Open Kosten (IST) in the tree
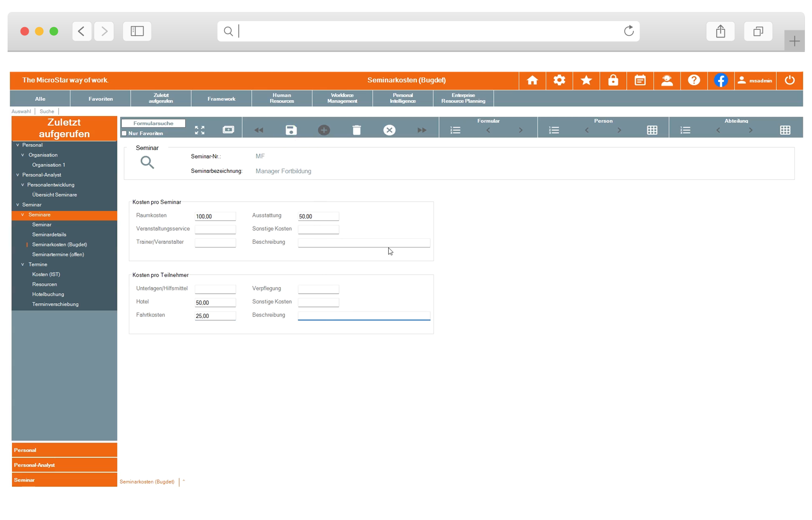Screen dimensions: 812x520 46,275
